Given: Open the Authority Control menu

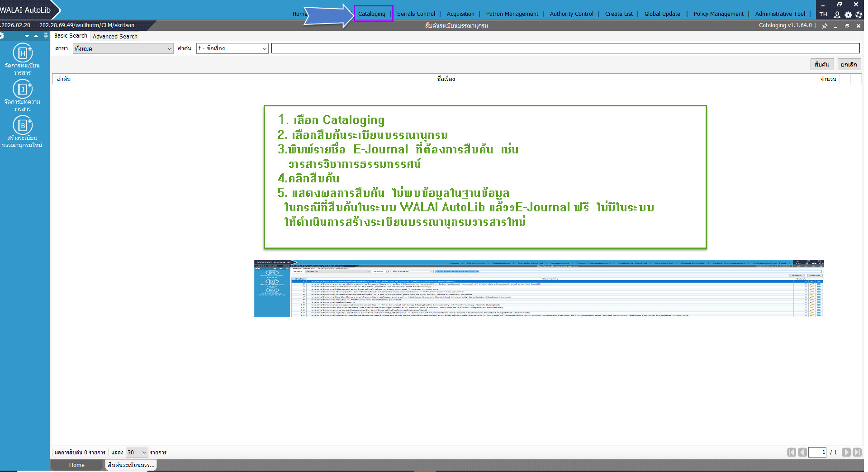Looking at the screenshot, I should click(x=572, y=14).
